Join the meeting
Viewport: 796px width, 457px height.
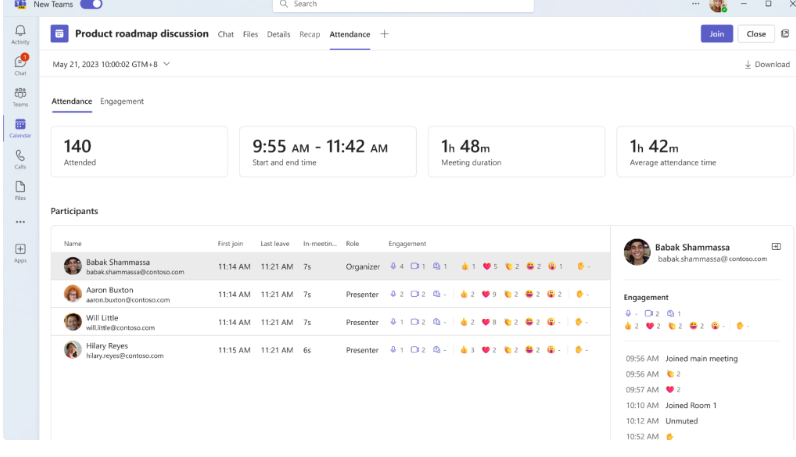pos(717,34)
